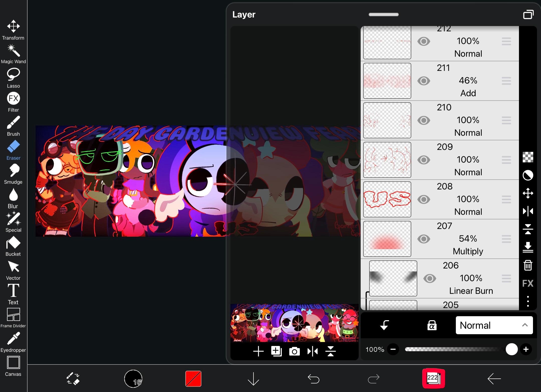Open layer FX from the sidebar

pos(528,283)
